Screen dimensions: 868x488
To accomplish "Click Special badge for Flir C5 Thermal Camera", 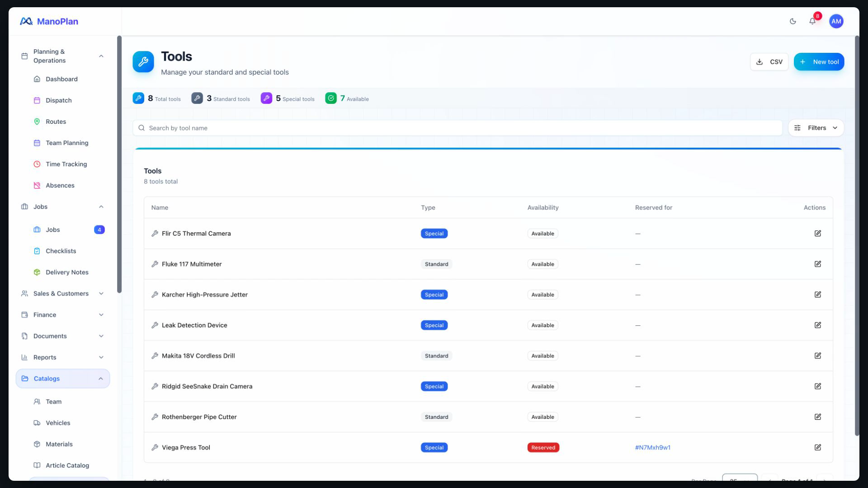I will [434, 234].
